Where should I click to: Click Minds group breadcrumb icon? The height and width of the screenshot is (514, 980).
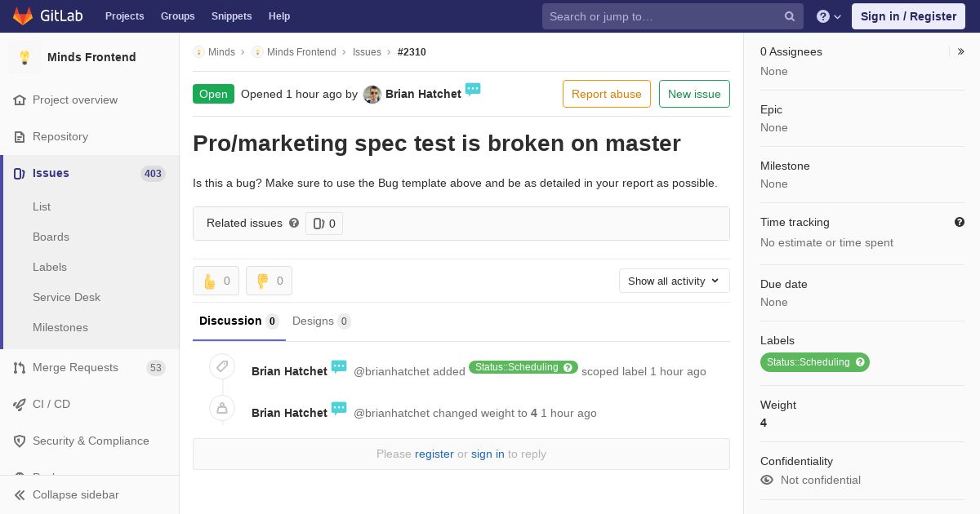coord(198,52)
